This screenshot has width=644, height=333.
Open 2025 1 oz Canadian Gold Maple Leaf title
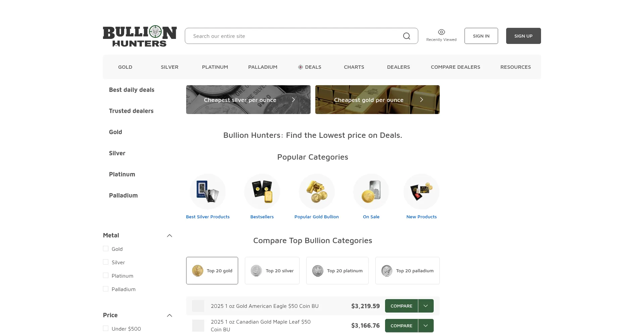click(x=261, y=326)
